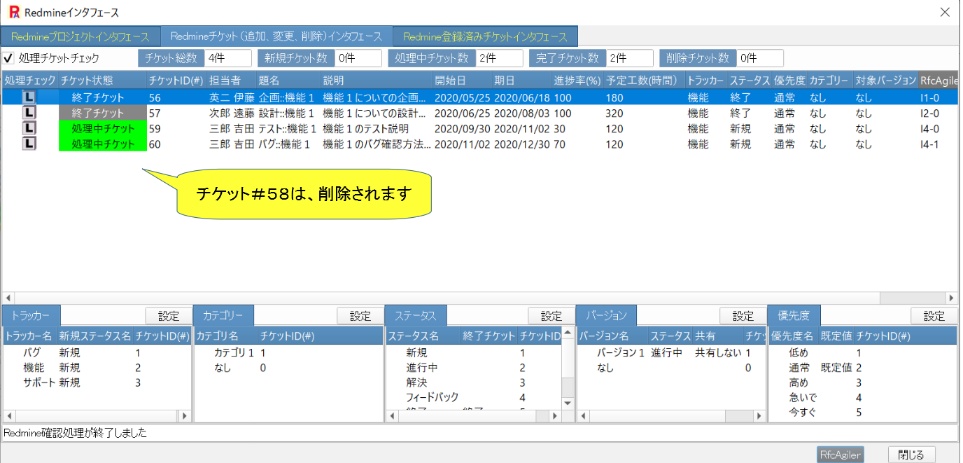Toggle the check box for ticket 57

click(29, 113)
